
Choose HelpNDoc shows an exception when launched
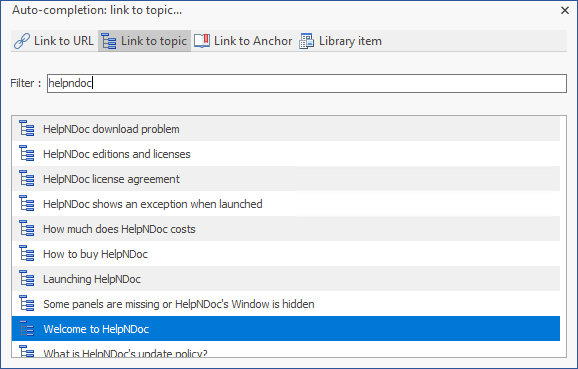tap(286, 204)
